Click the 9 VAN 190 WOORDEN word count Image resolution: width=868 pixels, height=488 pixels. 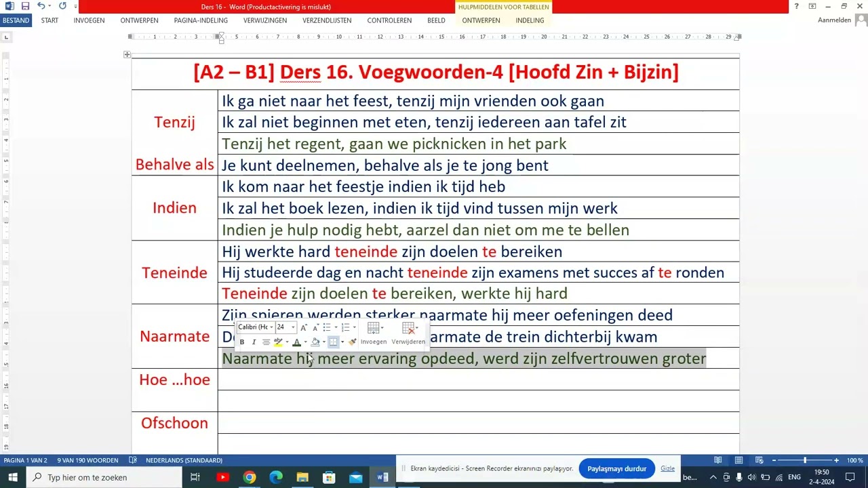point(87,460)
